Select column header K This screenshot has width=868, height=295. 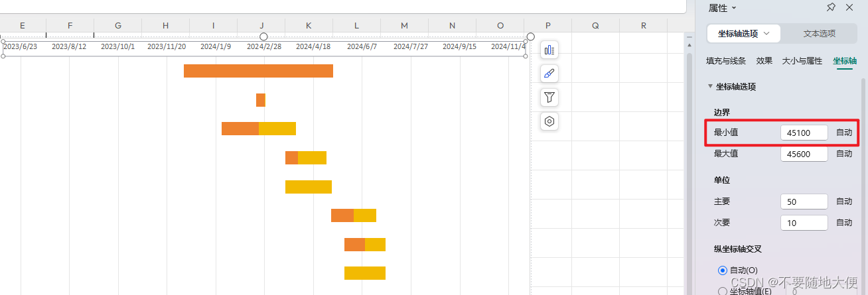tap(309, 26)
